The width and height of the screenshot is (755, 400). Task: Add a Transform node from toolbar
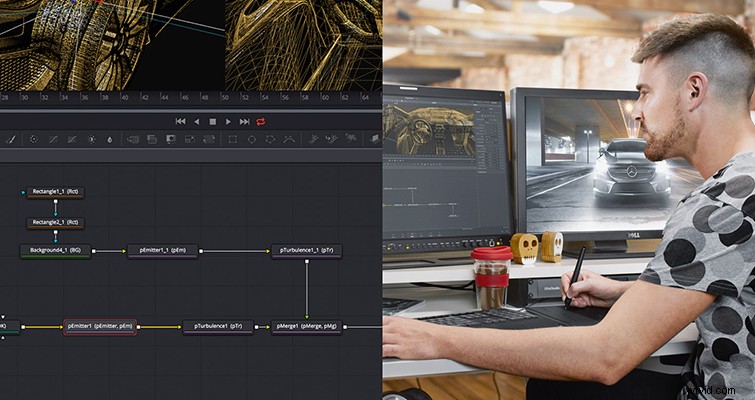(208, 140)
